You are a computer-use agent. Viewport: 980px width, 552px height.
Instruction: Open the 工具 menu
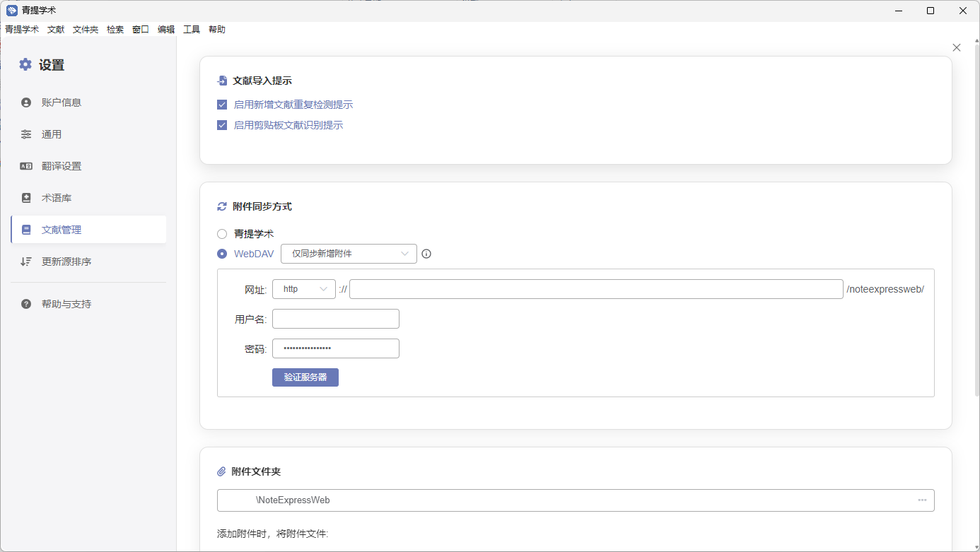(192, 30)
